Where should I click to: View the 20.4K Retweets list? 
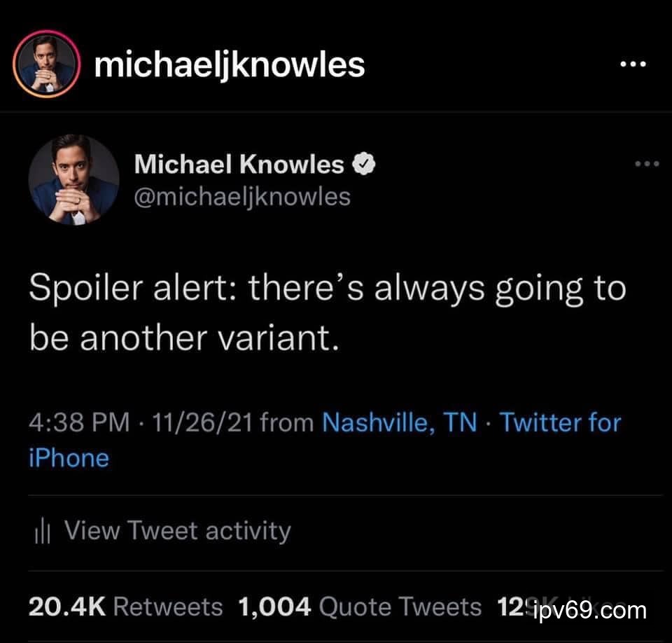point(126,607)
